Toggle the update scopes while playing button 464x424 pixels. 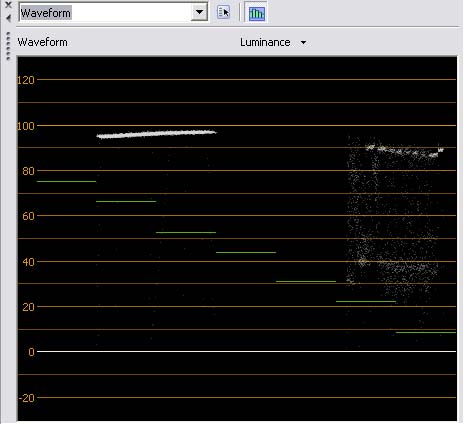256,13
